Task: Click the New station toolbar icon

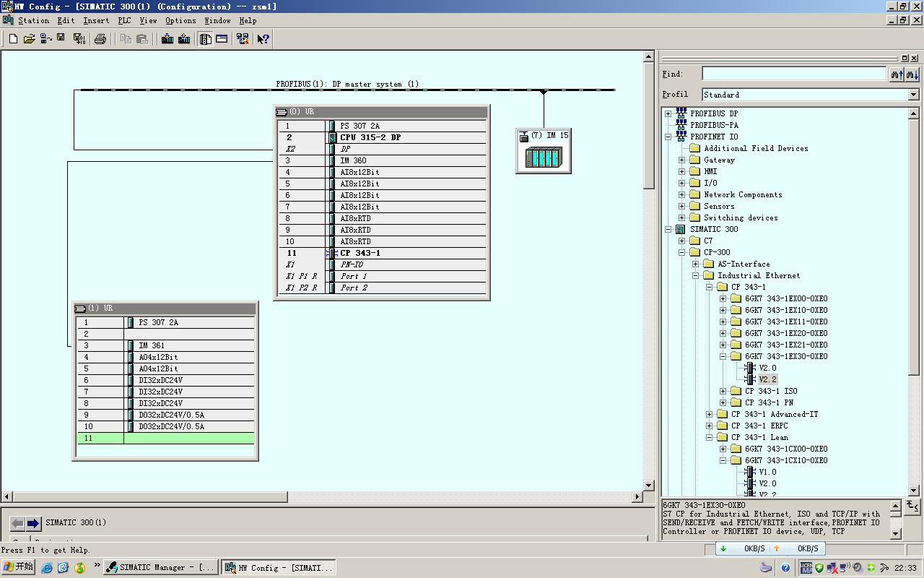Action: [13, 39]
